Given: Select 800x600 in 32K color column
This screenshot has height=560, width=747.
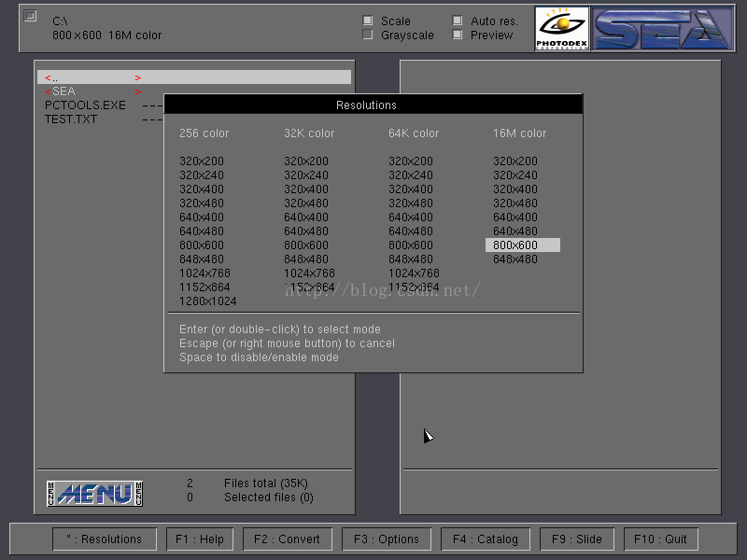Looking at the screenshot, I should tap(306, 245).
